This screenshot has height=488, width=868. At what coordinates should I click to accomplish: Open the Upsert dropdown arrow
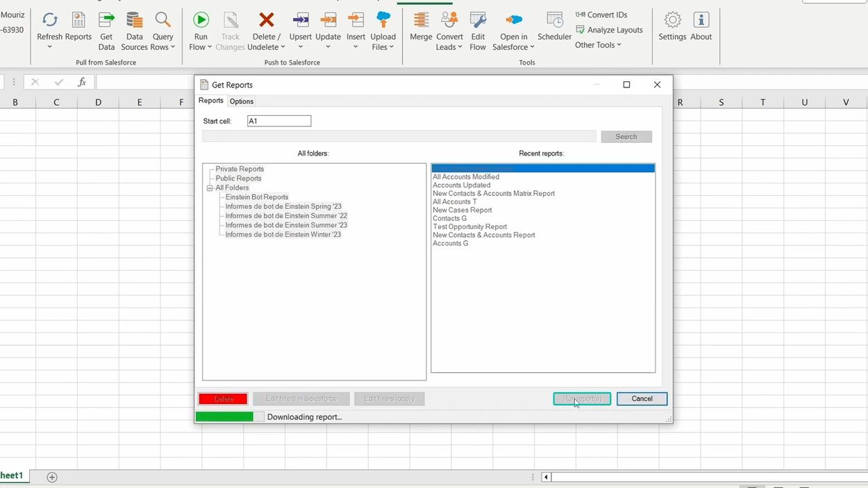301,48
